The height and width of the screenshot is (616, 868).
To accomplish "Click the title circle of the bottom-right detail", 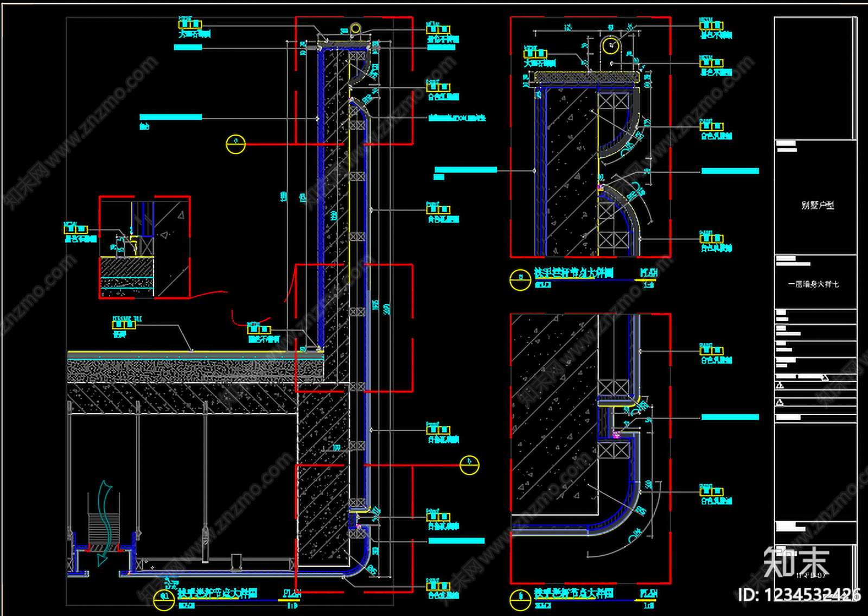I will point(520,599).
